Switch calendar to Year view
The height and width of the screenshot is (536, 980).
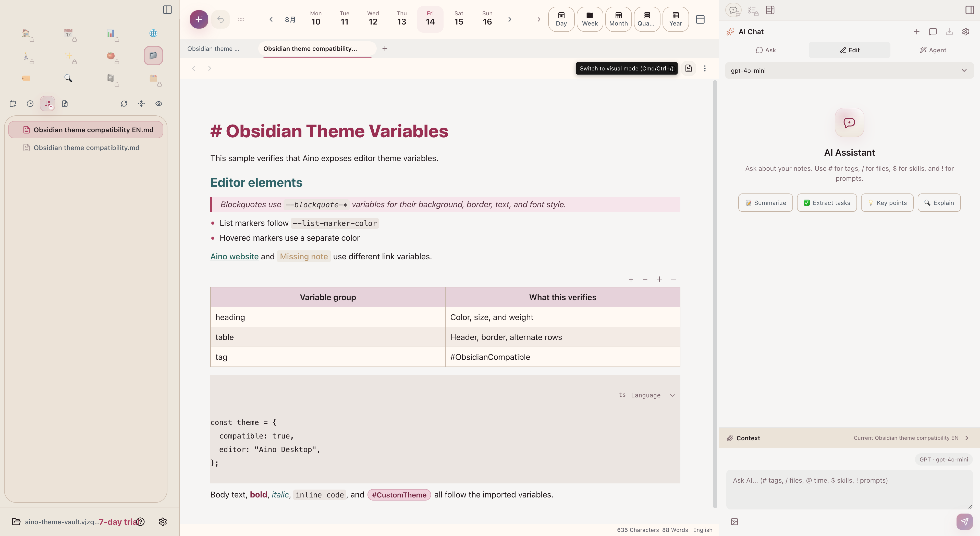pyautogui.click(x=675, y=19)
